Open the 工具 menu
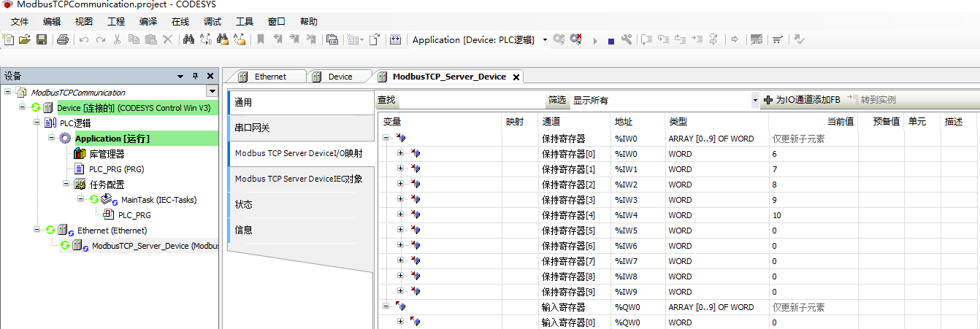The width and height of the screenshot is (980, 329). tap(244, 21)
